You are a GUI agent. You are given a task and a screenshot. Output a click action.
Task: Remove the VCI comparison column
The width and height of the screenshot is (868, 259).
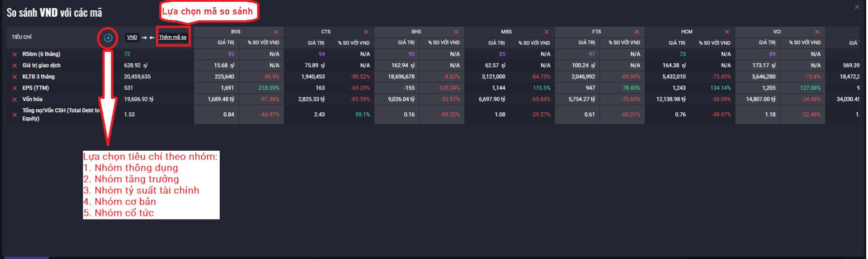pos(817,32)
